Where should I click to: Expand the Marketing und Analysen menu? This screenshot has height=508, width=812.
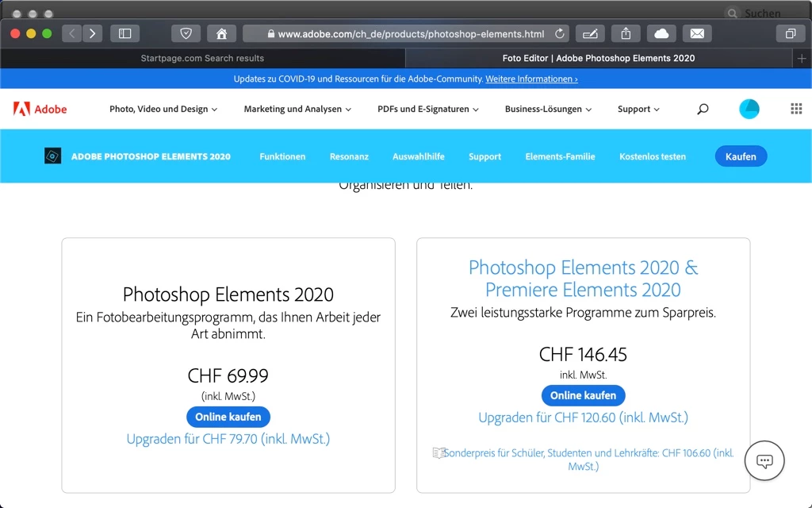297,109
